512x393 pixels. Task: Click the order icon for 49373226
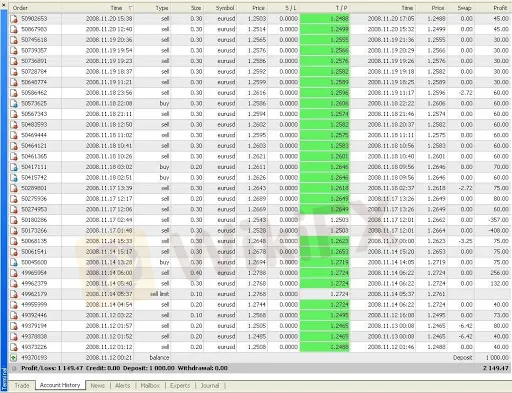(x=14, y=347)
